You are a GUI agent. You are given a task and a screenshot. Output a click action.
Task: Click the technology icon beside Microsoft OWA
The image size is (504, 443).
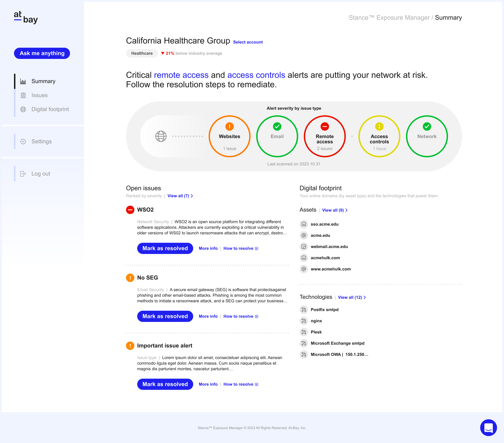click(304, 354)
